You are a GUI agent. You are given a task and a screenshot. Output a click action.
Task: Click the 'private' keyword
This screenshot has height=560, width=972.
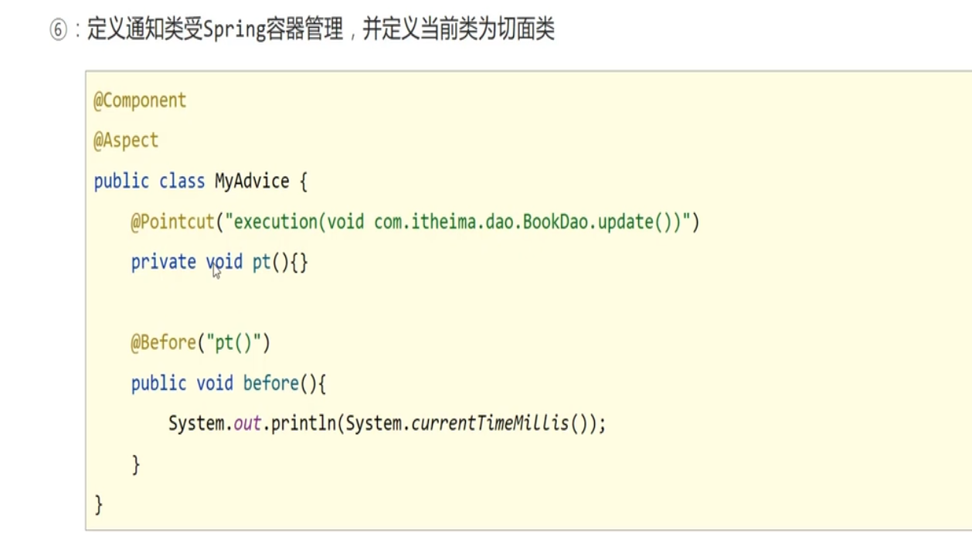pyautogui.click(x=163, y=263)
